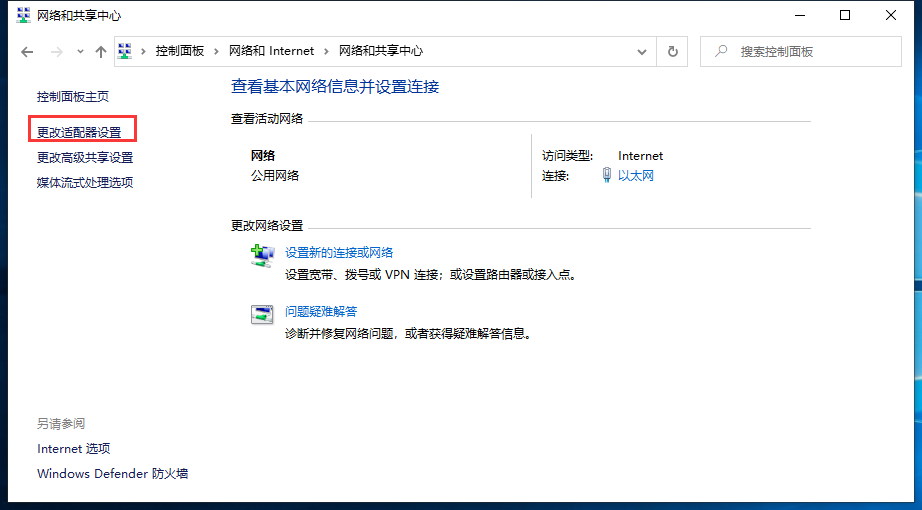This screenshot has height=510, width=922.
Task: Open 媒体流式处理选项 link
Action: (x=85, y=182)
